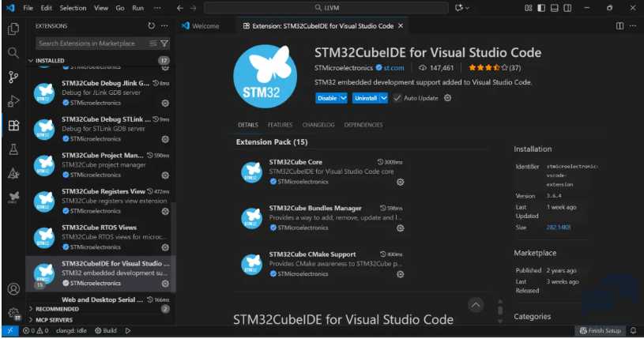Open the Run and Debug view
The image size is (644, 339).
click(x=13, y=101)
